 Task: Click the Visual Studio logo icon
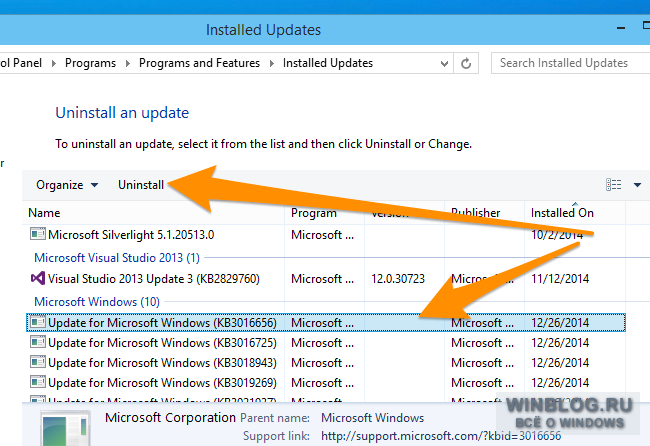coord(38,278)
